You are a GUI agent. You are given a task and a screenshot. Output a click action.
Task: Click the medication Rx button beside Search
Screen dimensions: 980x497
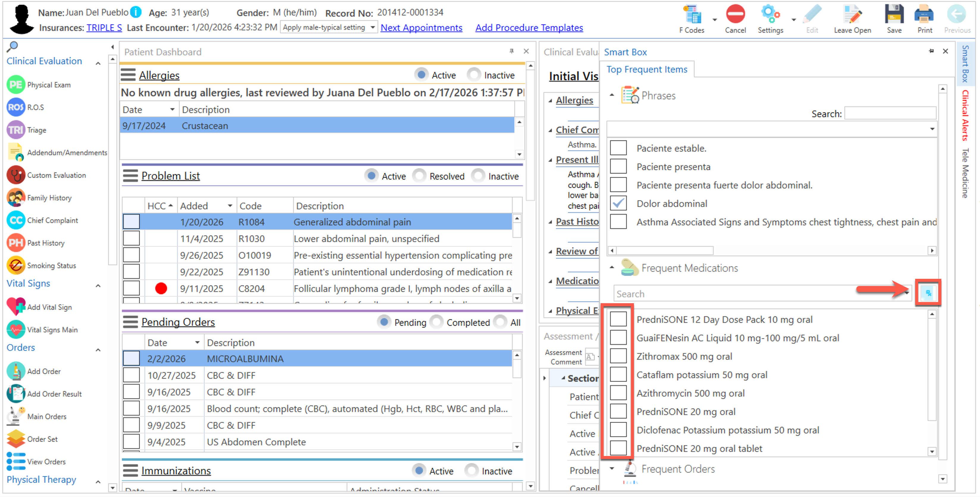(x=928, y=293)
